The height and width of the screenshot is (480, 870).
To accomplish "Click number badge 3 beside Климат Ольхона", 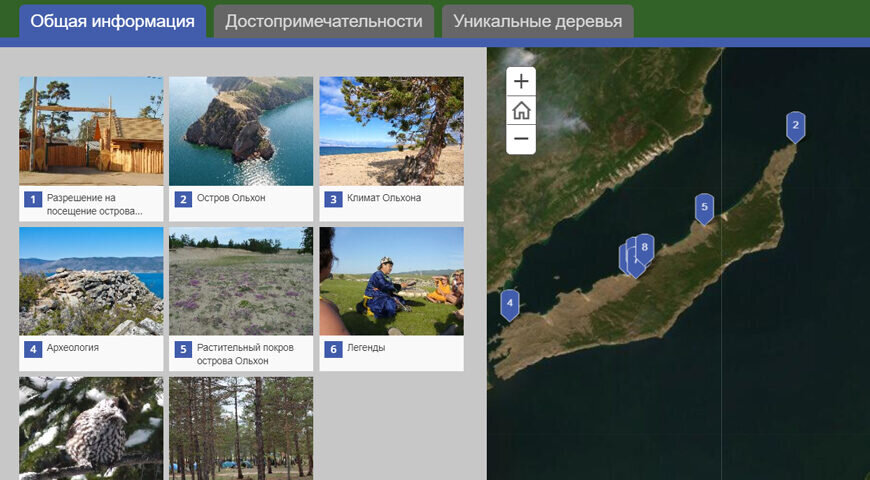I will 333,199.
